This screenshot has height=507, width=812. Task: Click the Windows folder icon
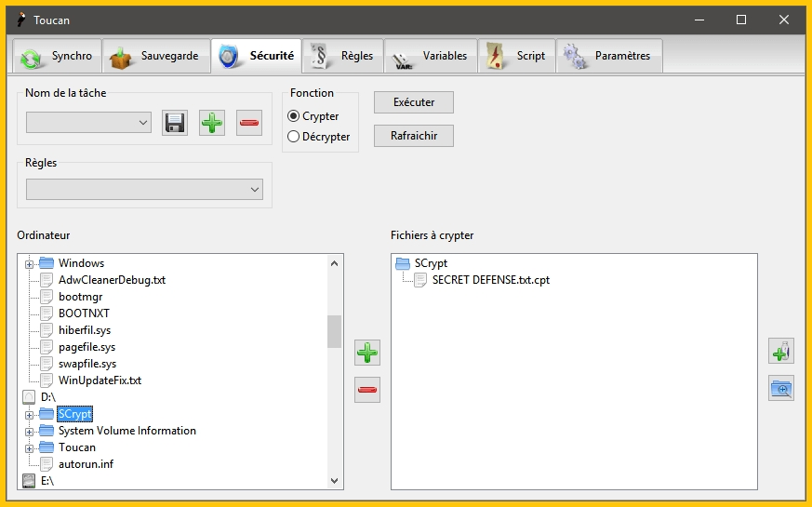coord(47,263)
